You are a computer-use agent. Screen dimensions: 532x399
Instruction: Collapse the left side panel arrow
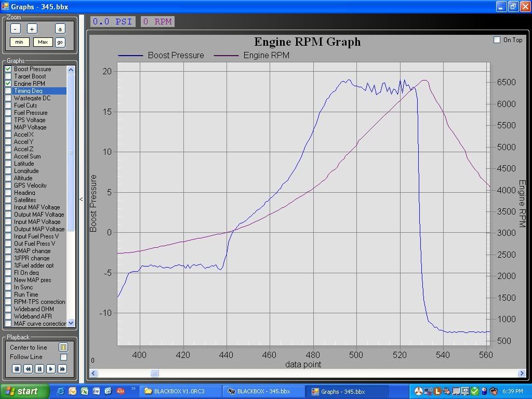point(81,199)
